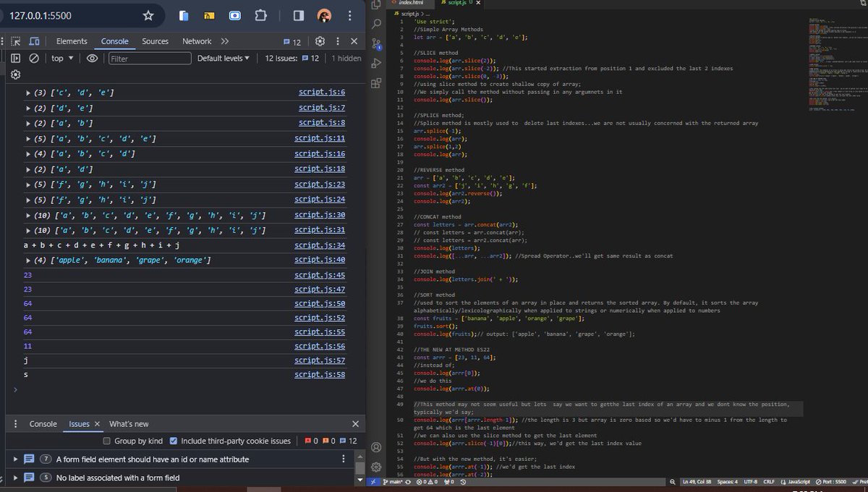Bookmark this page with the star icon
Screen dimensions: 868x492
148,15
